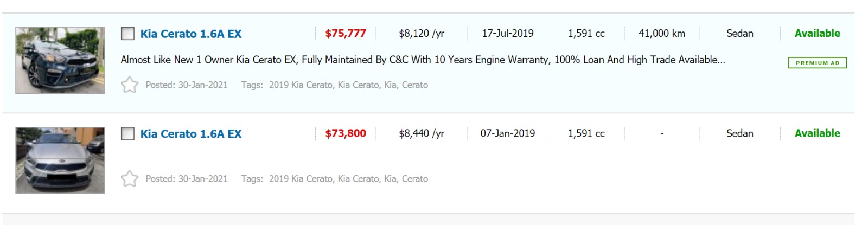Click the 17-Jul-2019 registration date

click(508, 34)
